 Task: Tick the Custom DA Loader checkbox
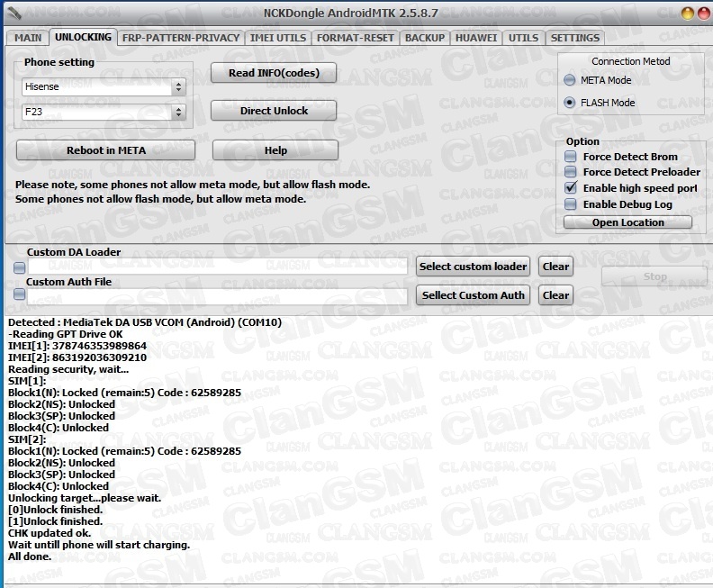pyautogui.click(x=19, y=267)
